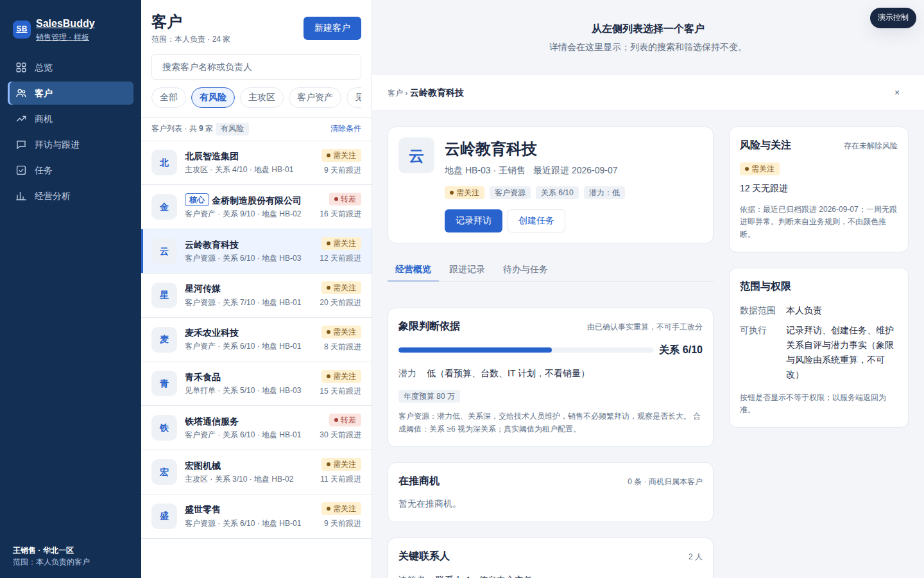
Task: Open the 铁塔通信服务 customer row
Action: pos(257,428)
